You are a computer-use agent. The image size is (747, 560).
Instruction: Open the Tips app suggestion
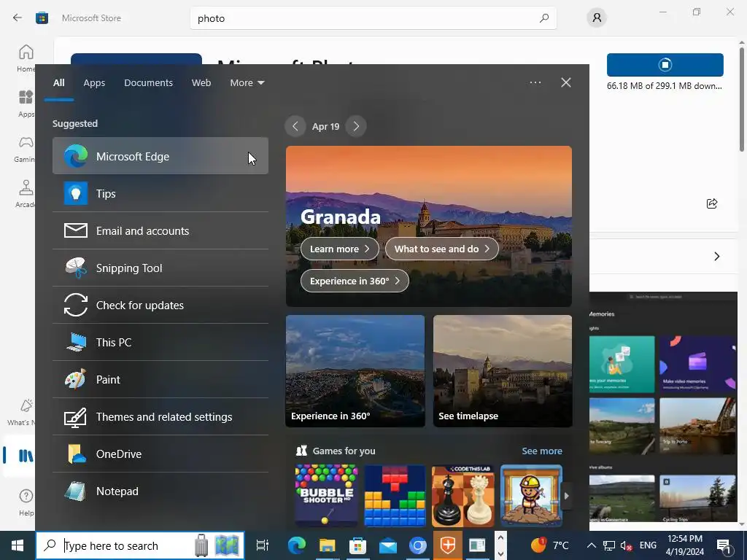[x=160, y=193]
